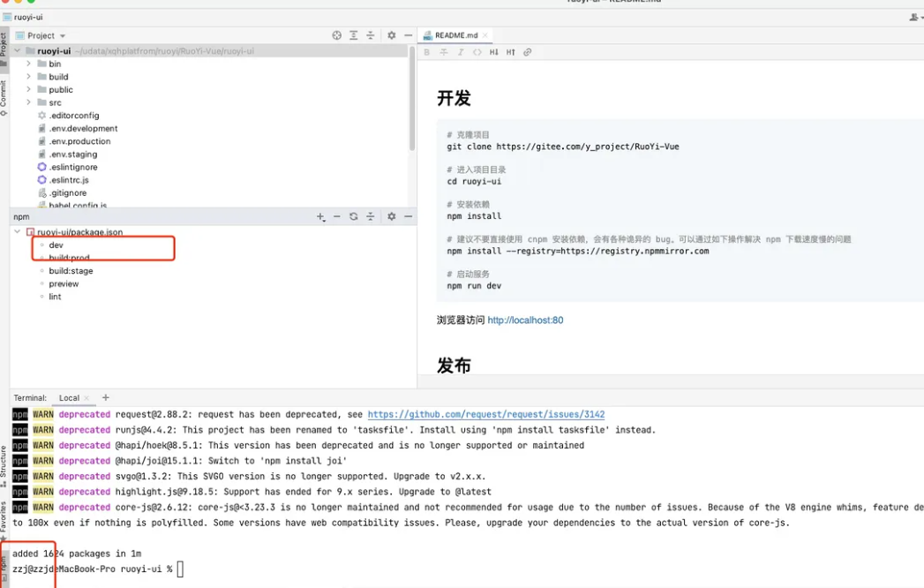Open the Project view dropdown
This screenshot has height=588, width=924.
point(63,36)
